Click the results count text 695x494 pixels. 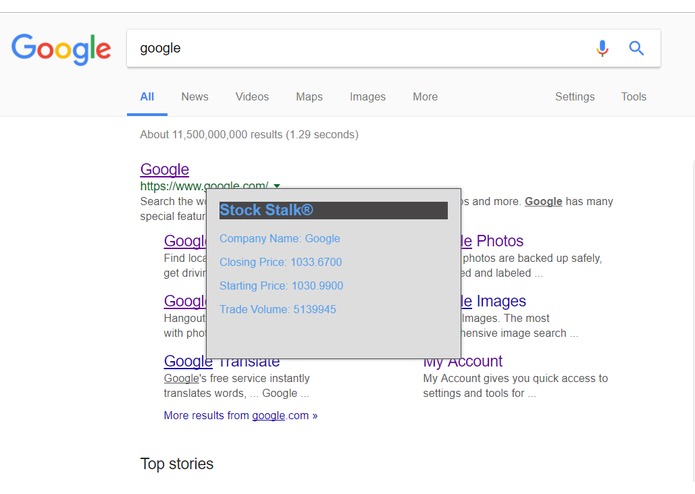pyautogui.click(x=249, y=134)
